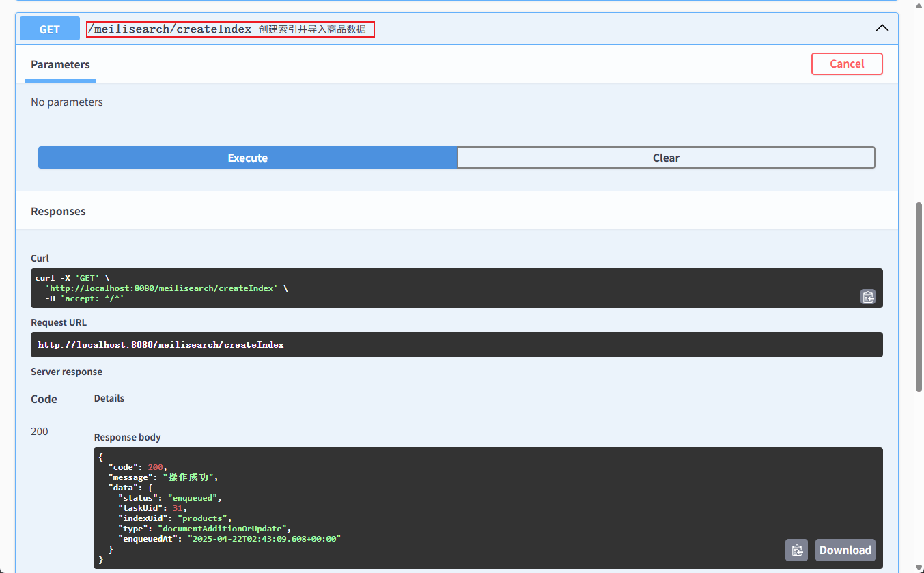Viewport: 924px width, 573px height.
Task: Click the Chinese description beside the endpoint path
Action: pos(312,29)
